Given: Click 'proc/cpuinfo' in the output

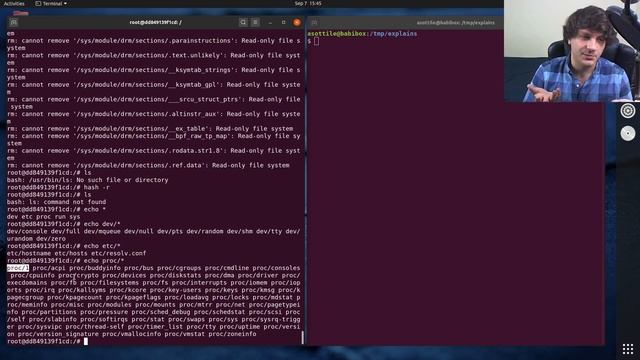Looking at the screenshot, I should point(33,275).
